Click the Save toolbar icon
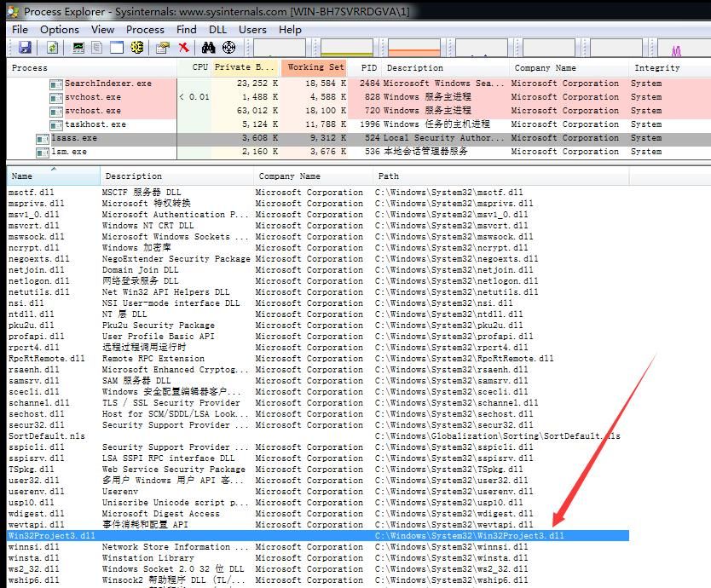Screen dimensions: 711x588 [x=25, y=47]
